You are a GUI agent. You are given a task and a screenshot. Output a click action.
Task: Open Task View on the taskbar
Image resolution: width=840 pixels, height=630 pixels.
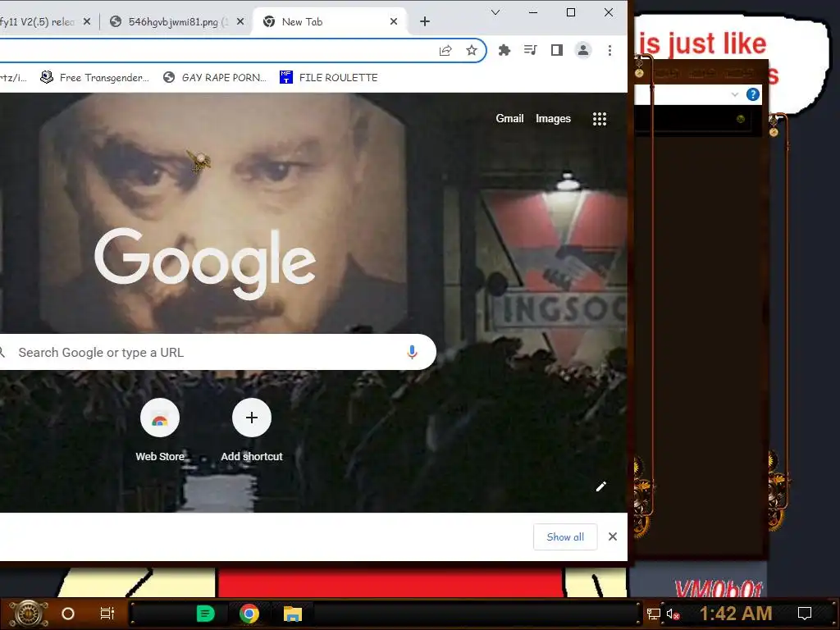tap(107, 614)
